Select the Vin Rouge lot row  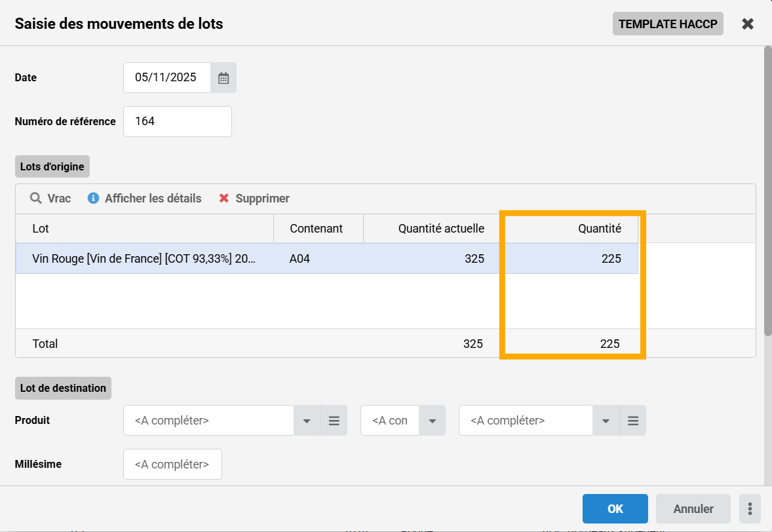(144, 259)
